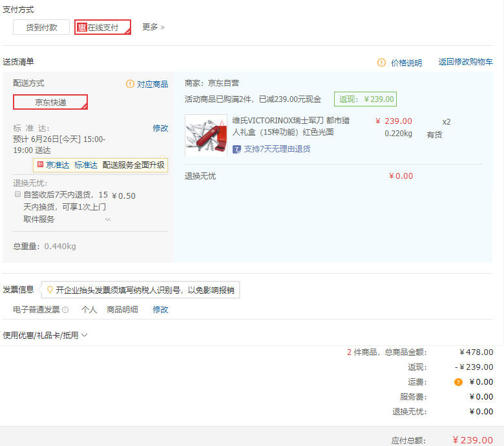Click the red icon before 京准达
Image resolution: width=504 pixels, height=446 pixels.
point(40,165)
